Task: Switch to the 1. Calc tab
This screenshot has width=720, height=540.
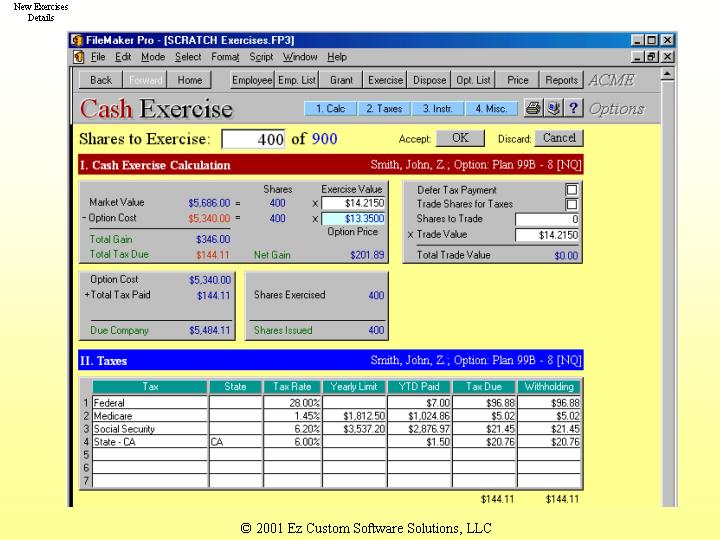Action: 330,109
